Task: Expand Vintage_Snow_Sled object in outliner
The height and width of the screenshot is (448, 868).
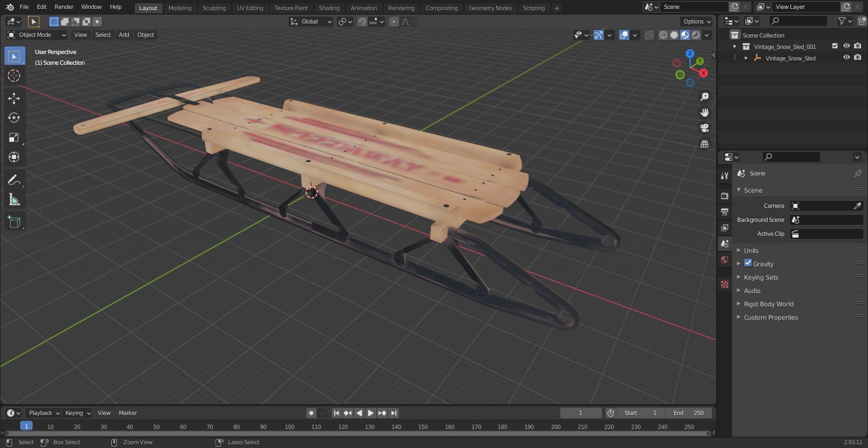Action: coord(746,58)
